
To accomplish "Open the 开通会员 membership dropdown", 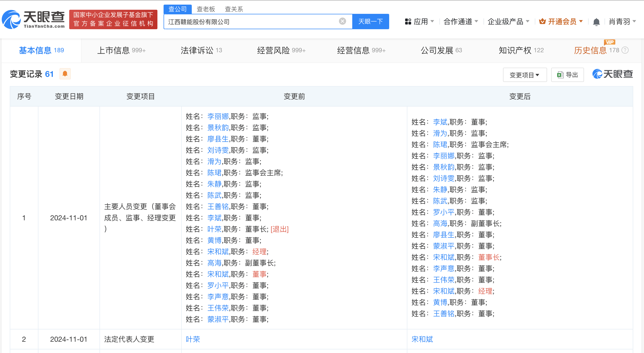I will (561, 22).
